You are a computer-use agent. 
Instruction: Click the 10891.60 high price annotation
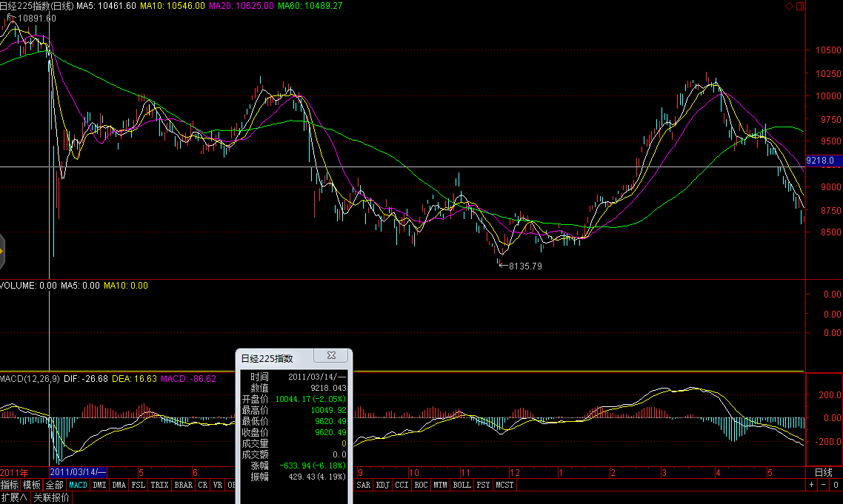36,19
